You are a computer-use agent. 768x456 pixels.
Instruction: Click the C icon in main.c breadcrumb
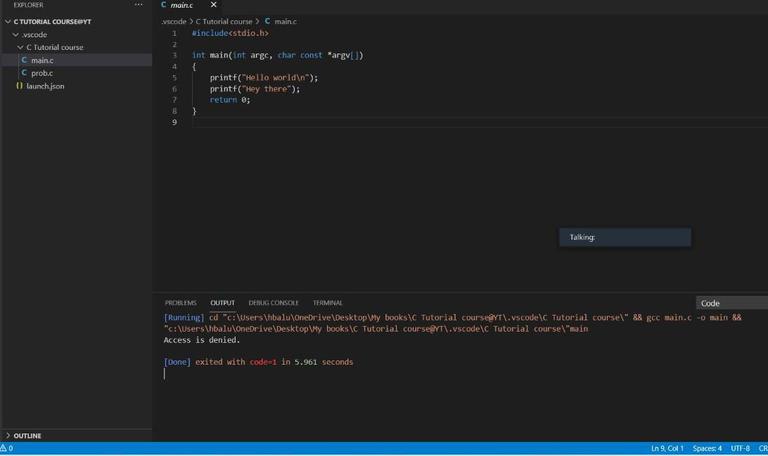267,21
